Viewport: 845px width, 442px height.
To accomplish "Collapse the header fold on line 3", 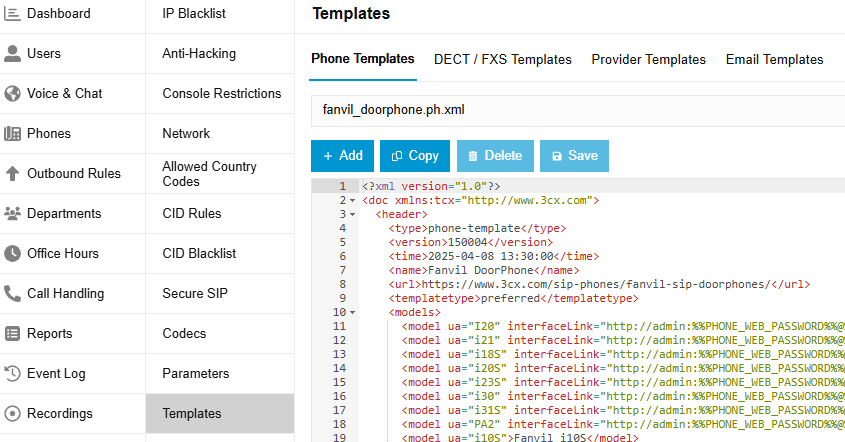I will point(352,214).
